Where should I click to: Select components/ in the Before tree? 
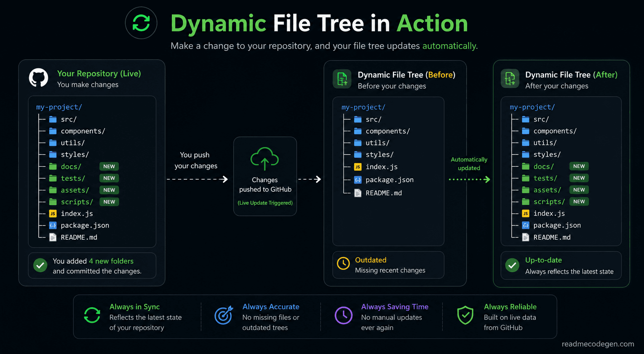[x=388, y=131]
